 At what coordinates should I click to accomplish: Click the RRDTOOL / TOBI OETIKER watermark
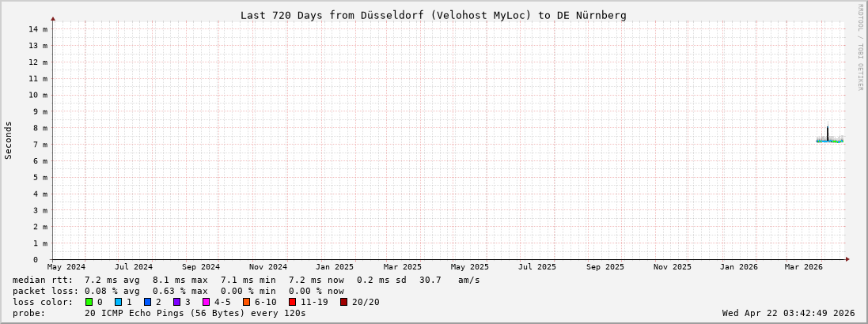(860, 47)
